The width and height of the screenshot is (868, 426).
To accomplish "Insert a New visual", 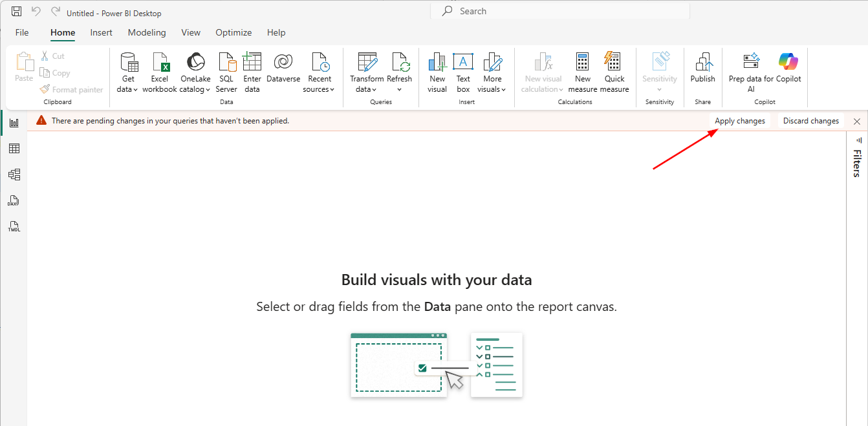I will [x=437, y=63].
